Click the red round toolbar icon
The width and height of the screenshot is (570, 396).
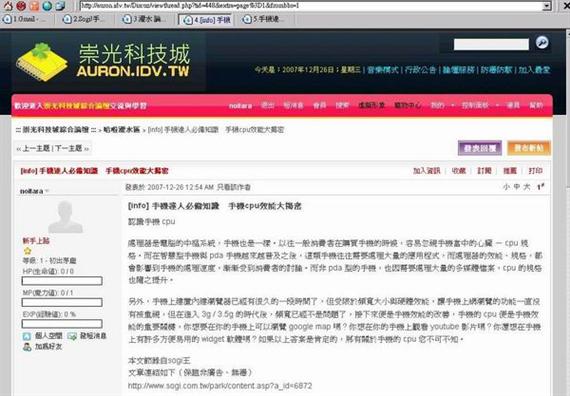pyautogui.click(x=21, y=5)
